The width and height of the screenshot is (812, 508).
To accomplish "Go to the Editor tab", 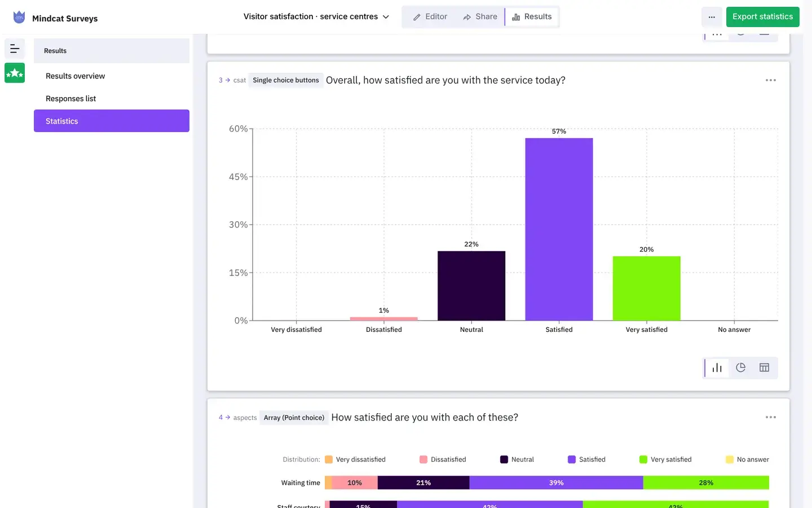I will point(430,17).
